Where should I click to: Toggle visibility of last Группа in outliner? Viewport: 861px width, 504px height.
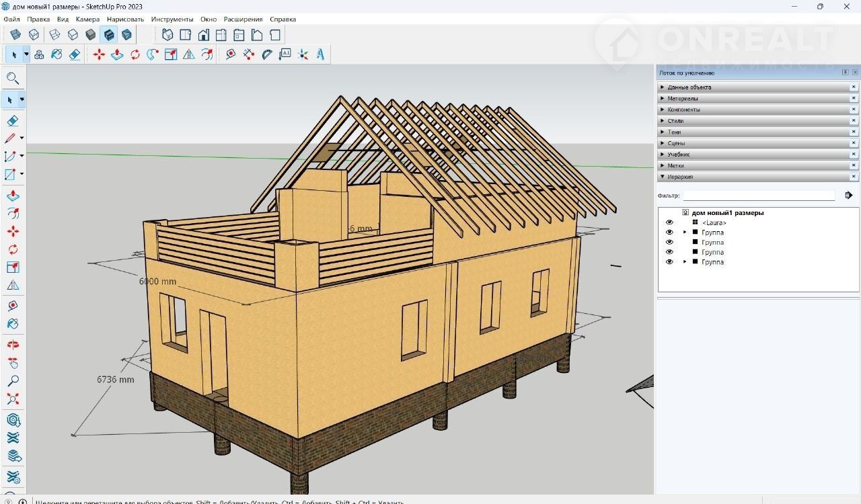click(669, 262)
